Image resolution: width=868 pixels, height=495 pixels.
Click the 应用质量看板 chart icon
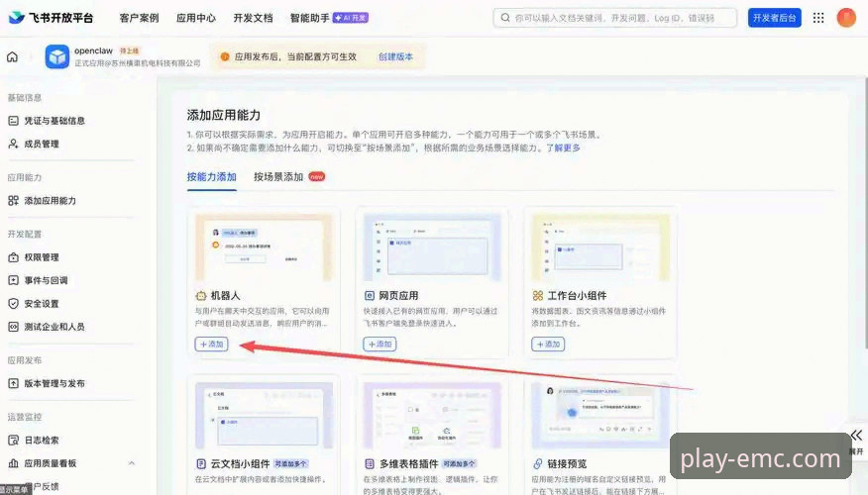coord(13,463)
